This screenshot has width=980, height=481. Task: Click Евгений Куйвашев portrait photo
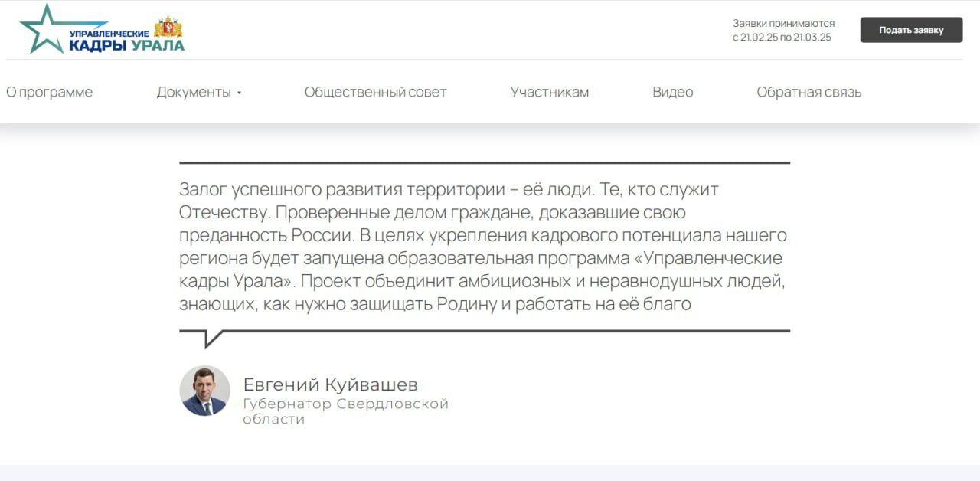pyautogui.click(x=204, y=391)
